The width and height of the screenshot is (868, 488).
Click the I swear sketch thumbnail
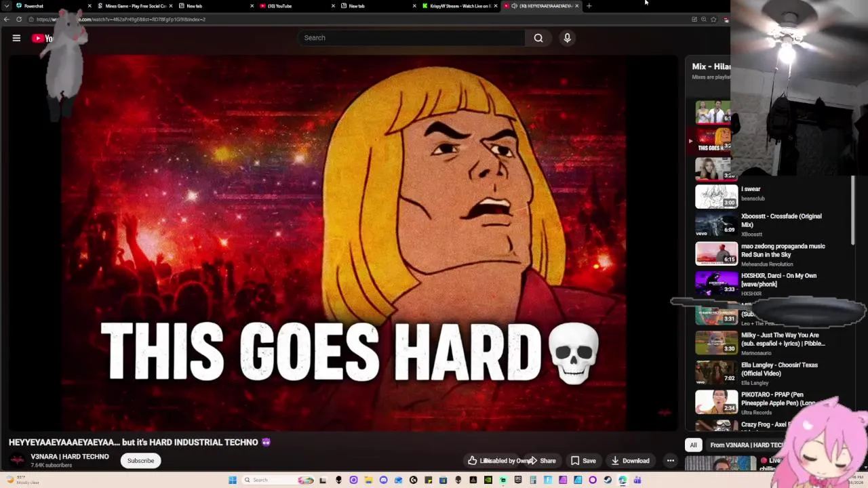coord(716,196)
